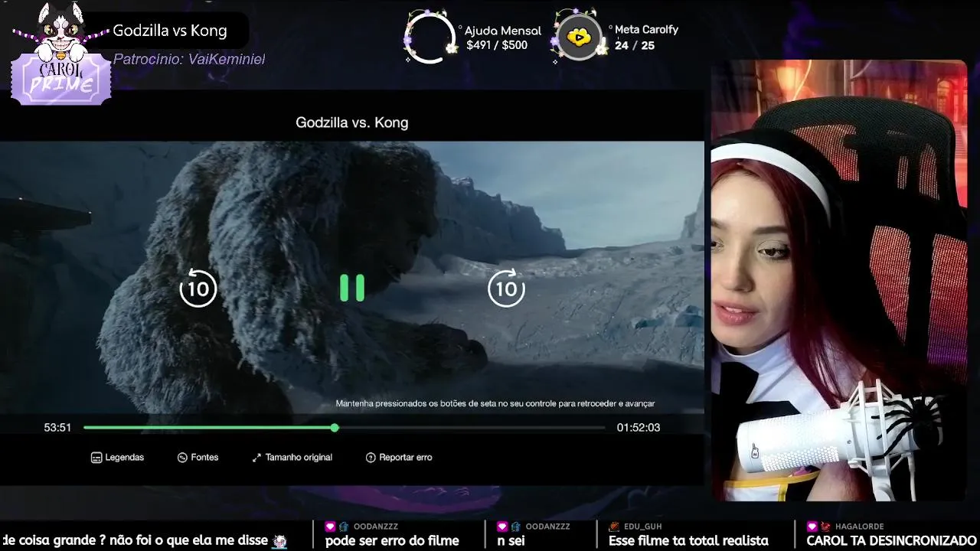Click Reportar erro
Screen dimensions: 980x551
pyautogui.click(x=399, y=457)
